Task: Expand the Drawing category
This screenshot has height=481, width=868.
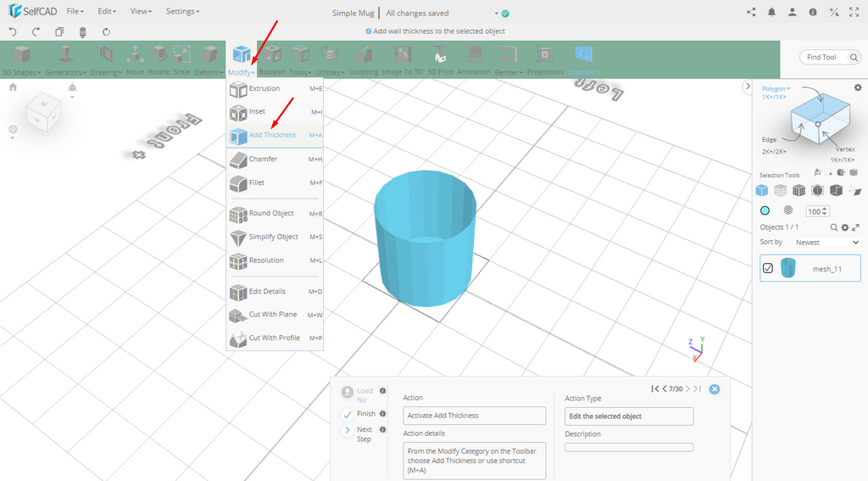Action: point(106,60)
